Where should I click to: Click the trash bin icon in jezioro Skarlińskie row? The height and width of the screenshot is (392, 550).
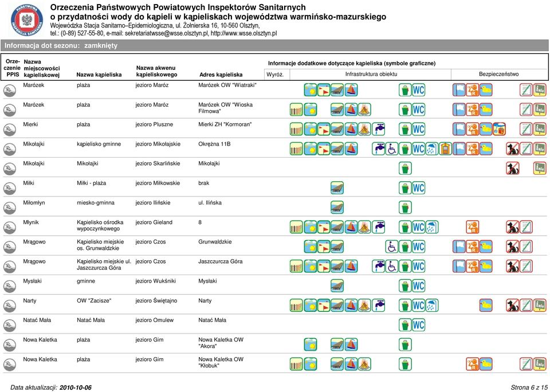click(x=405, y=168)
